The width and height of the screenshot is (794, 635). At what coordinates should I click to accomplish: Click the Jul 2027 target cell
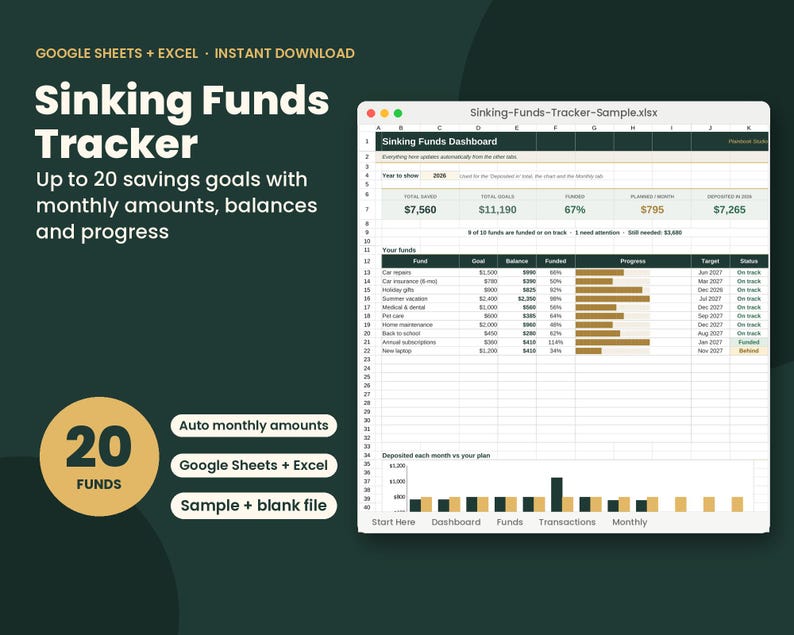pyautogui.click(x=710, y=299)
